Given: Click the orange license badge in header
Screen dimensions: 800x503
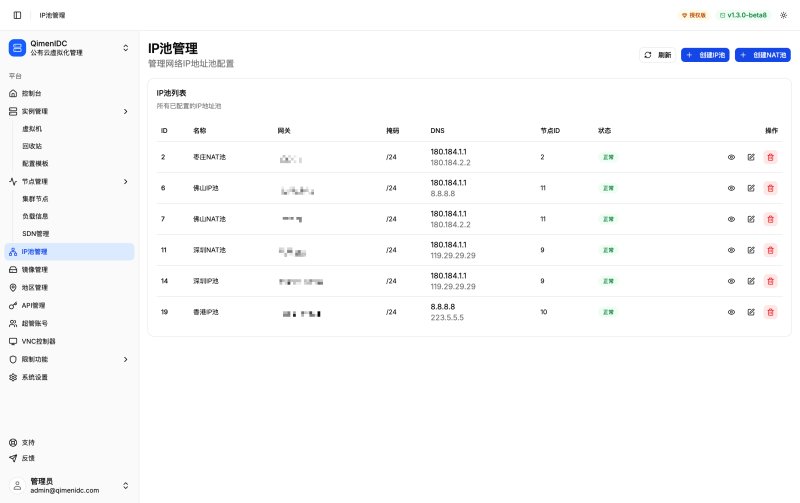Looking at the screenshot, I should (694, 15).
